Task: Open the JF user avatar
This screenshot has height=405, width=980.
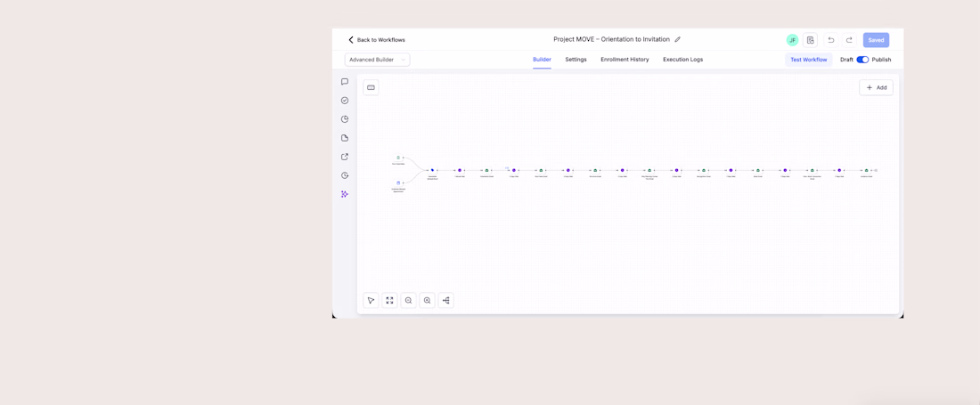Action: (x=793, y=40)
